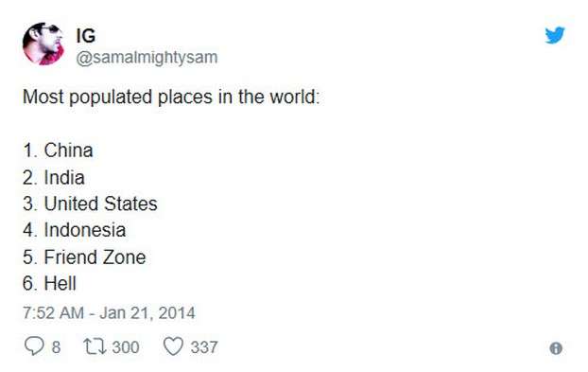
Task: Open the IG display name
Action: tap(86, 36)
